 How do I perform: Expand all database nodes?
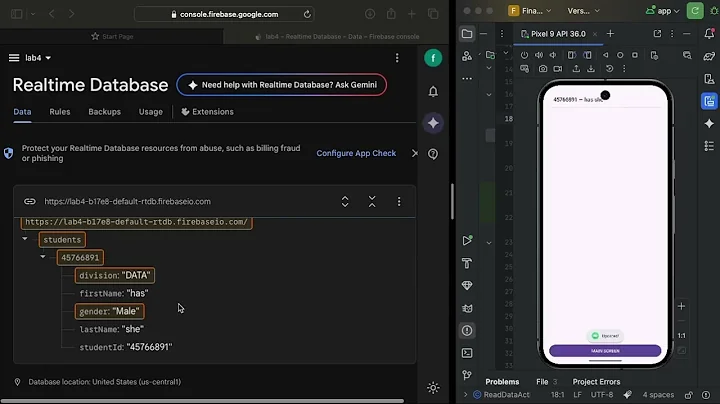click(345, 202)
